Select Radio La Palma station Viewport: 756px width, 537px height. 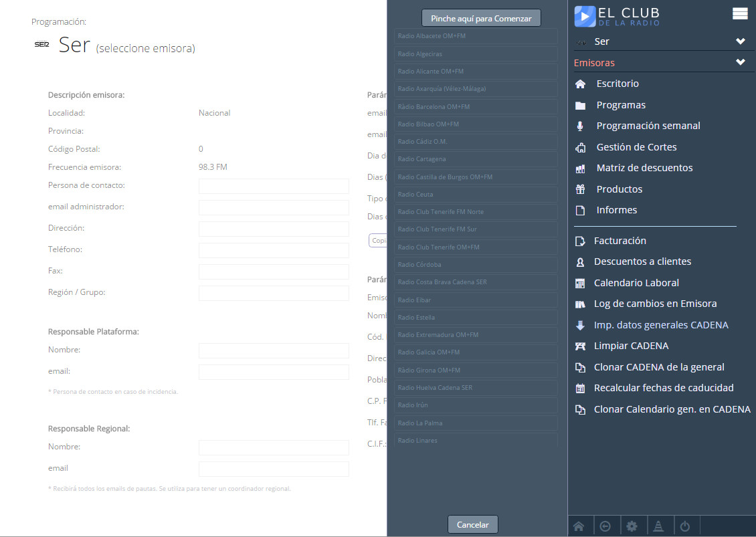click(x=476, y=423)
